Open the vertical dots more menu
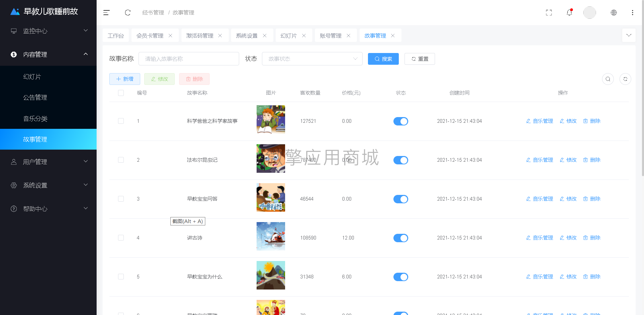Viewport: 644px width, 315px height. 632,13
